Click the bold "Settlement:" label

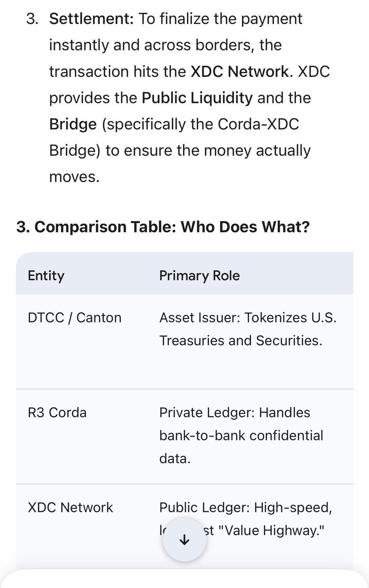pyautogui.click(x=92, y=19)
